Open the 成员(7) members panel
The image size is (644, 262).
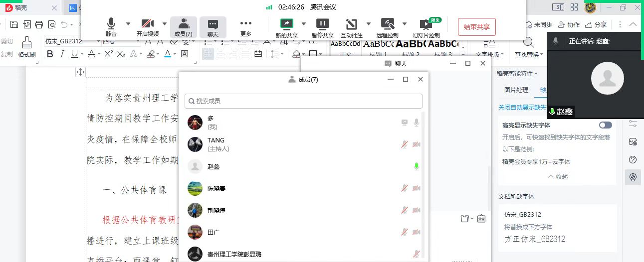coord(184,27)
